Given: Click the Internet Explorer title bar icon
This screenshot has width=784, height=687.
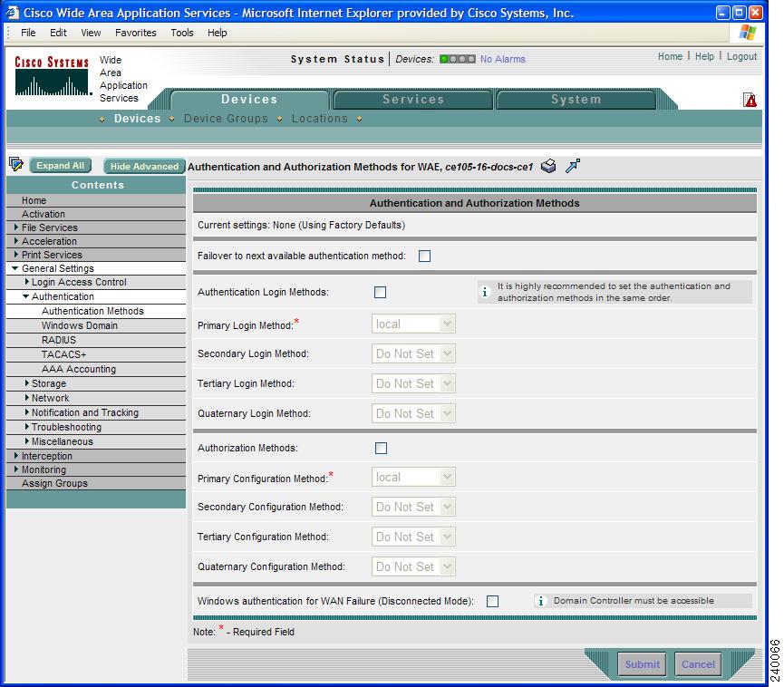Looking at the screenshot, I should tap(13, 13).
